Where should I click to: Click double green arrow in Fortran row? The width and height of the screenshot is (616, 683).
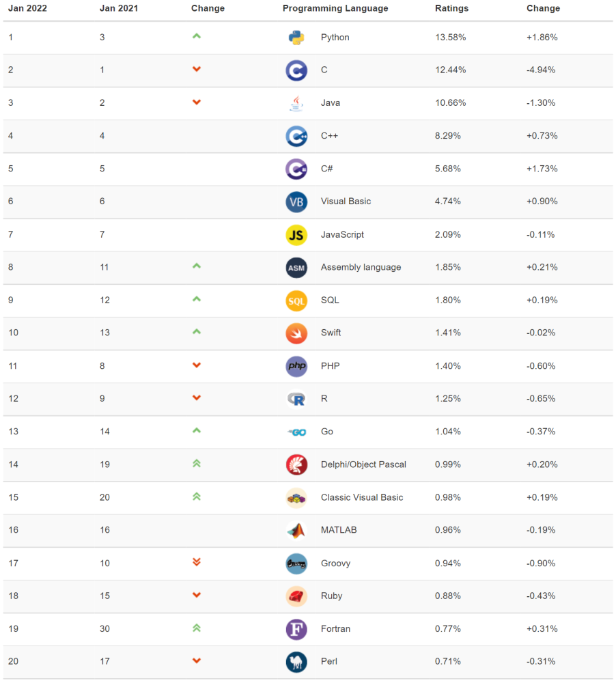(x=197, y=628)
